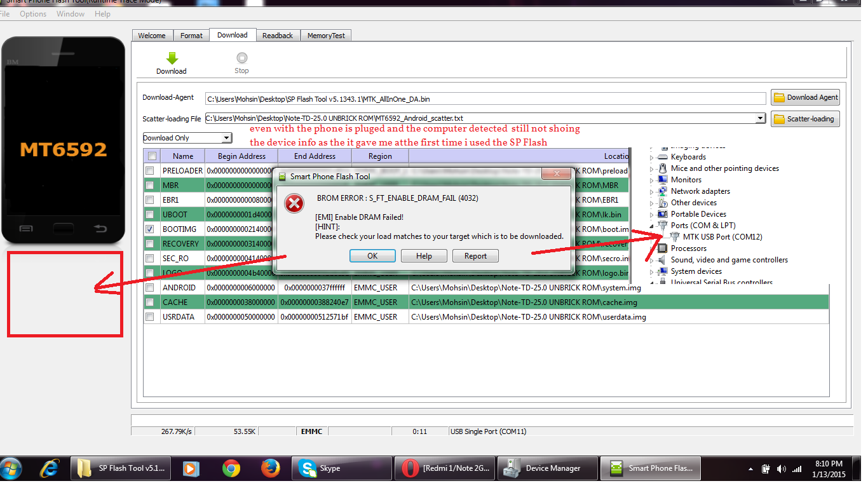Check the PRELOADER row checkbox
This screenshot has height=488, width=868.
pos(149,171)
